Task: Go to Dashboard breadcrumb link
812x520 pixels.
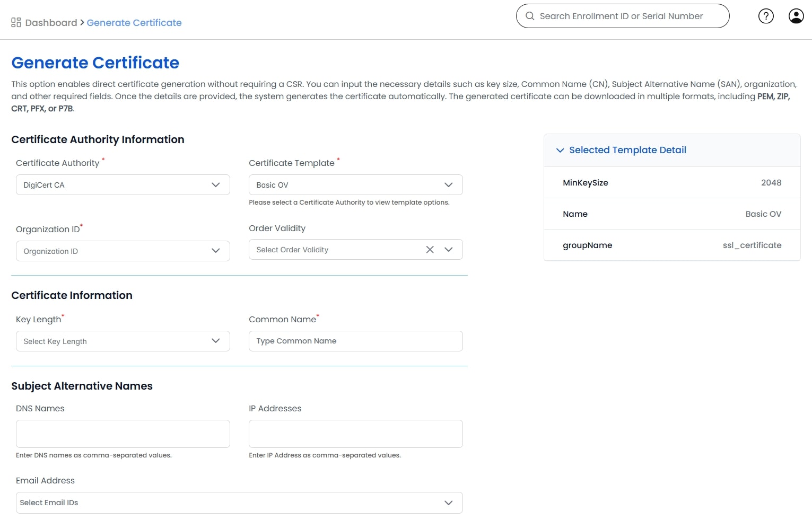Action: coord(51,23)
